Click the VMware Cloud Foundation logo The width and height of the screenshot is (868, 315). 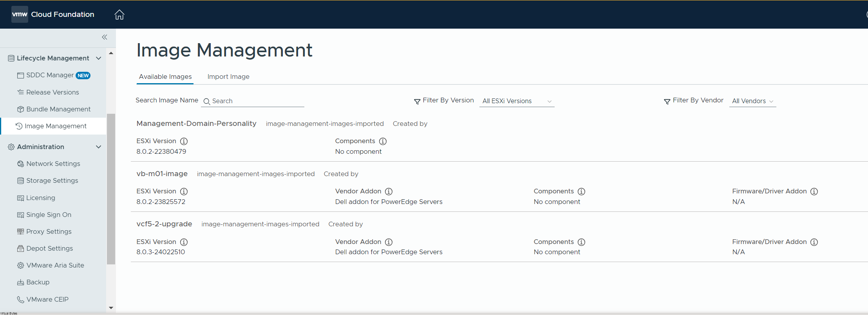[x=20, y=14]
